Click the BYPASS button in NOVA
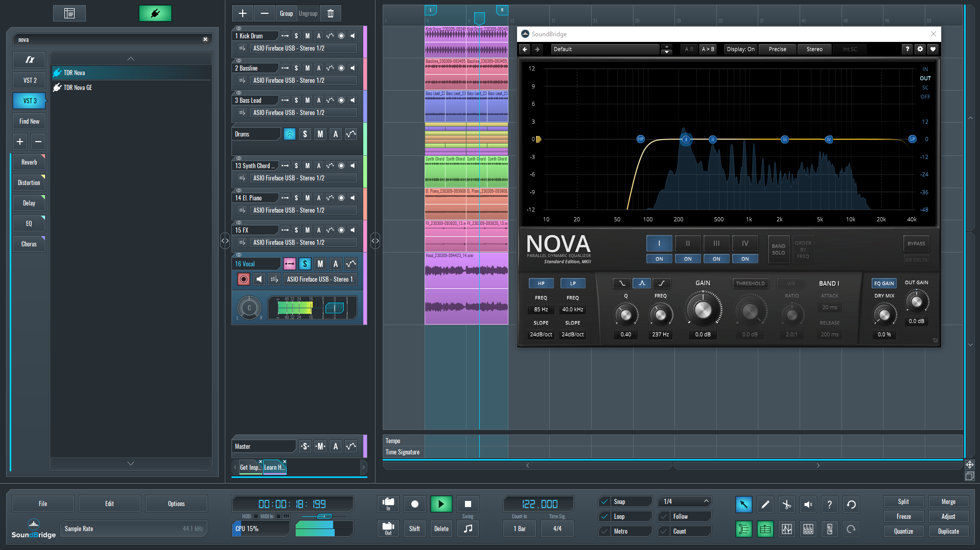 pos(916,243)
